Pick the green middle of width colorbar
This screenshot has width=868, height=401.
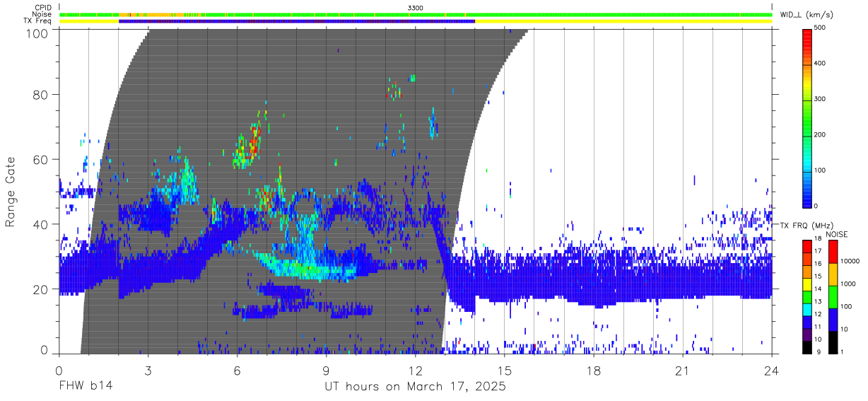(807, 117)
